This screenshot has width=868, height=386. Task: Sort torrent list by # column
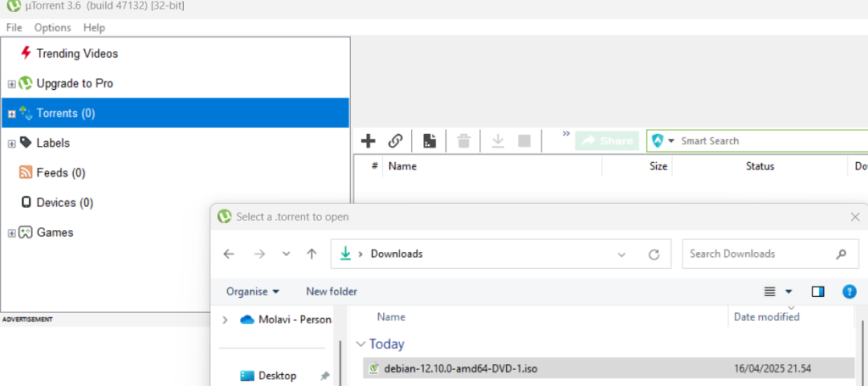tap(375, 165)
